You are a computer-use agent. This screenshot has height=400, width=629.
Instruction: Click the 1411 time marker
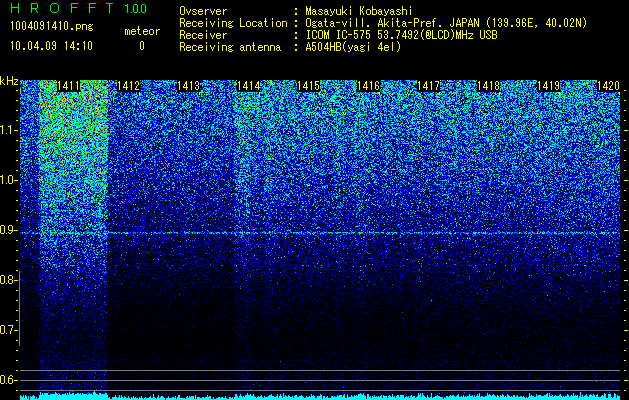pos(68,86)
